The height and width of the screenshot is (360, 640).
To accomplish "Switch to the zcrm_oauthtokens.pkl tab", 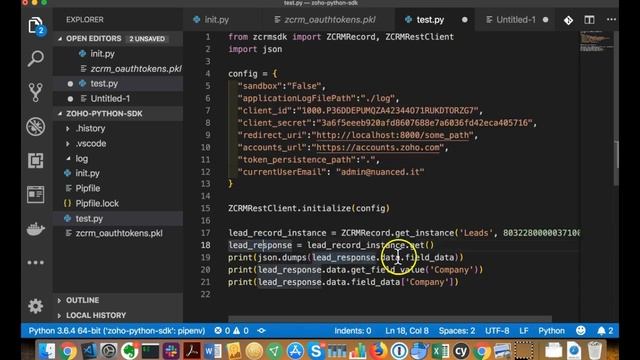I will 328,20.
